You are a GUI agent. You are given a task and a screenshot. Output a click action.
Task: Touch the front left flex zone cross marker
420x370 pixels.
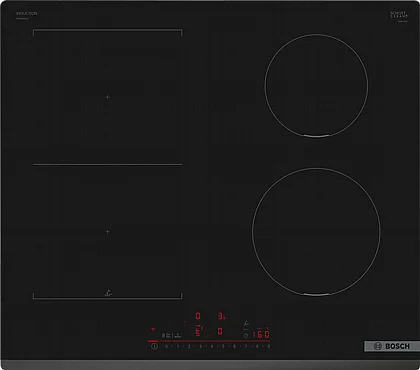[x=107, y=231]
